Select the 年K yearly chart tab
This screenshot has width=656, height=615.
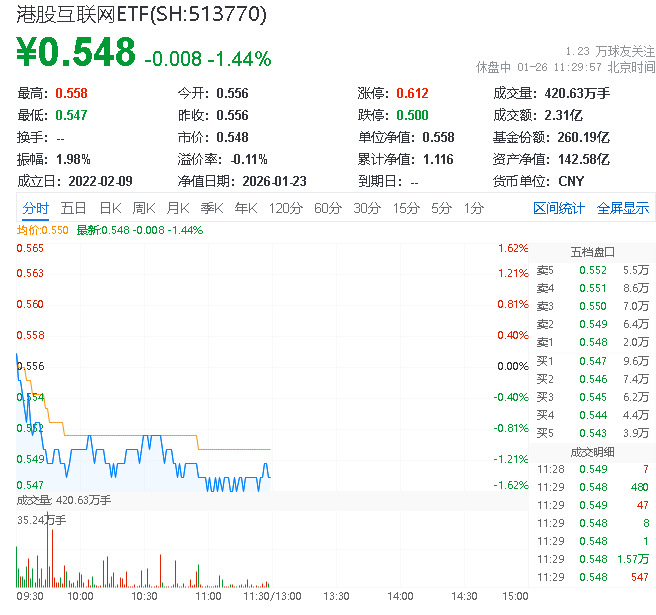coord(246,208)
